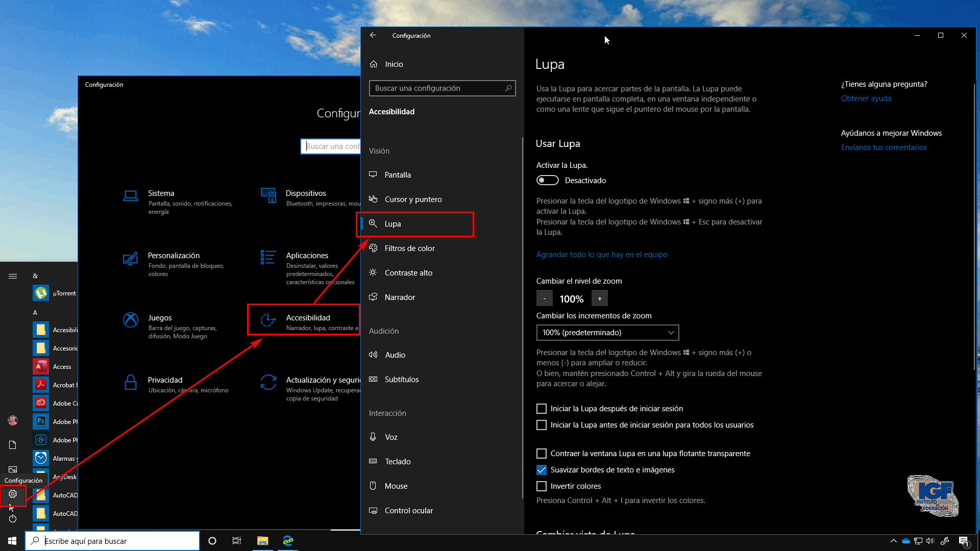Open Filtros de color settings

409,248
